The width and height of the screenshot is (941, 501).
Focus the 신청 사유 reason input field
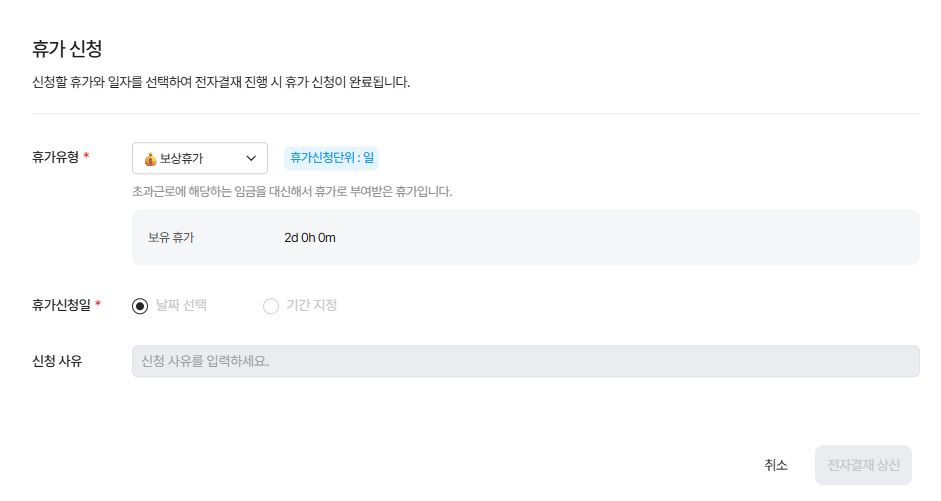[525, 361]
